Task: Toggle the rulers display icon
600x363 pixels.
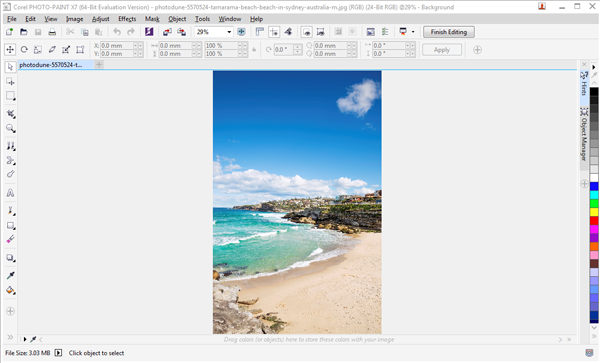Action: (260, 32)
